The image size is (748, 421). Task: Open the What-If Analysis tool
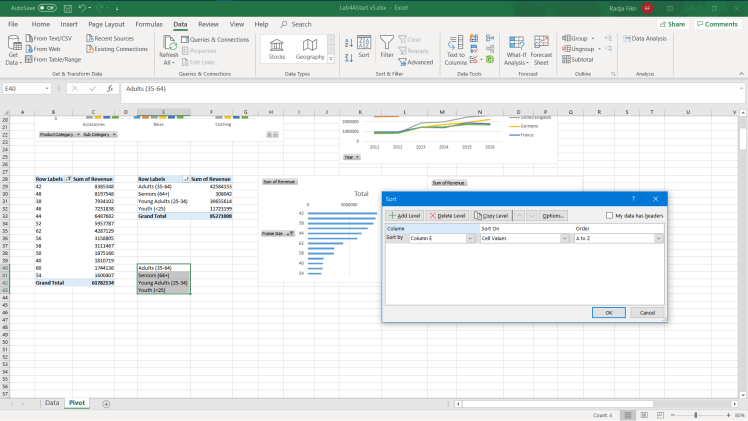click(x=516, y=48)
